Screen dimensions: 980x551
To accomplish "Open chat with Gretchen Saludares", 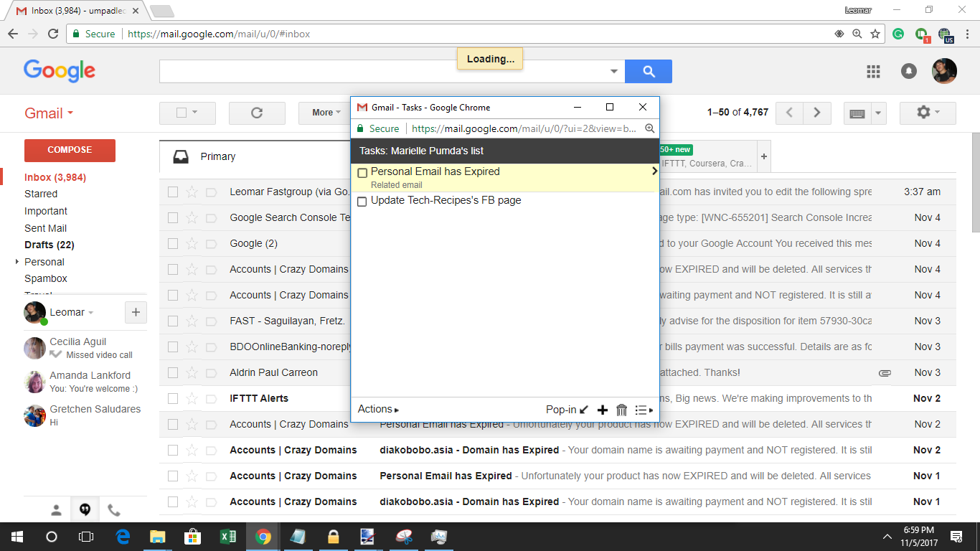I will pyautogui.click(x=85, y=415).
